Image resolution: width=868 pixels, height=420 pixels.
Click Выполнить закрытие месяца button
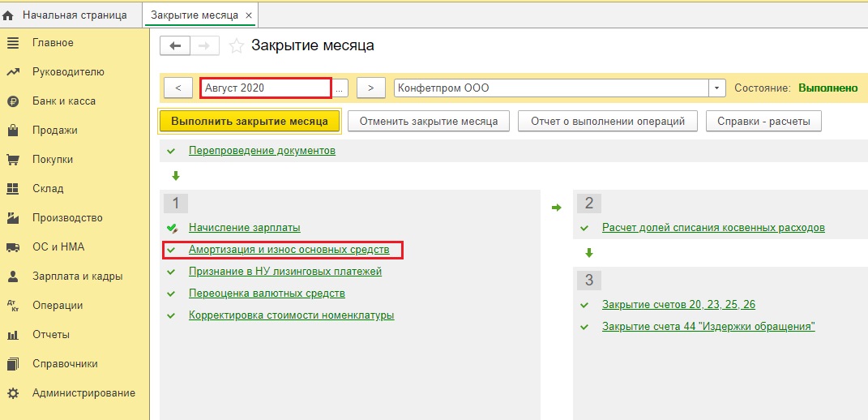tap(250, 121)
